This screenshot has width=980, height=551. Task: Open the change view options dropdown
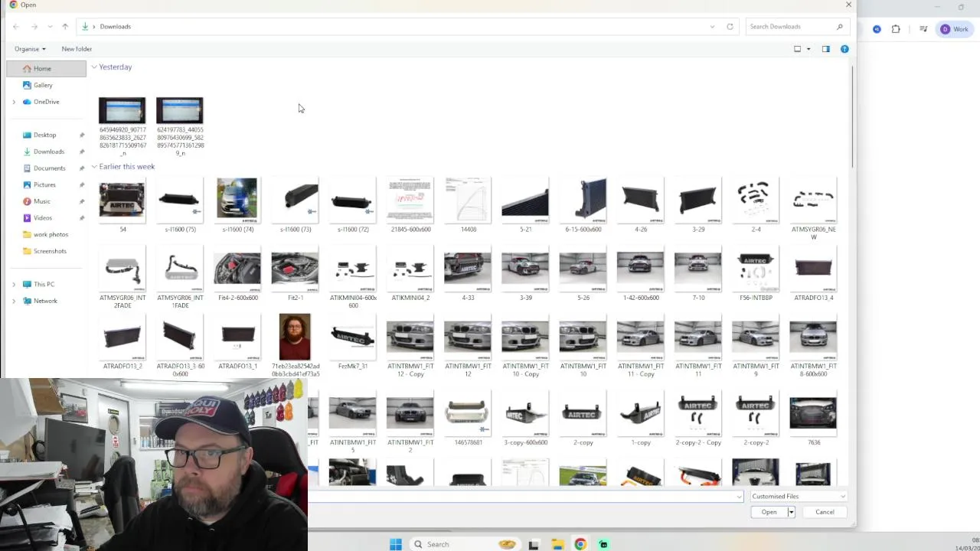808,49
